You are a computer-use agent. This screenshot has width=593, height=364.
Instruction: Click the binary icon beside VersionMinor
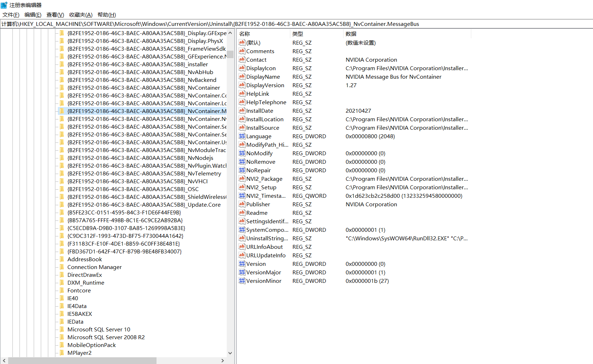[242, 281]
